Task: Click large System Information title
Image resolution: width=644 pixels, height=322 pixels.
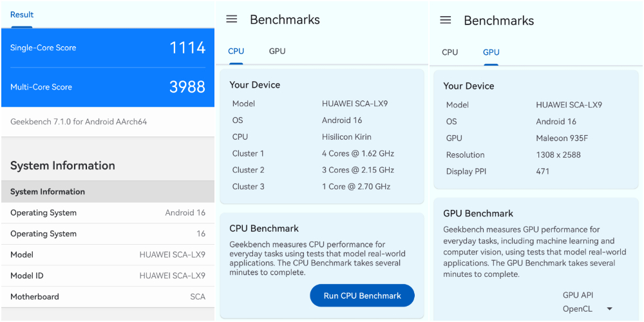Action: pyautogui.click(x=62, y=166)
